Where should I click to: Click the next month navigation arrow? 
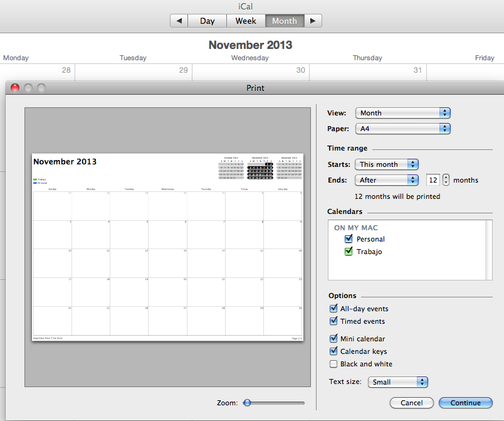click(313, 21)
